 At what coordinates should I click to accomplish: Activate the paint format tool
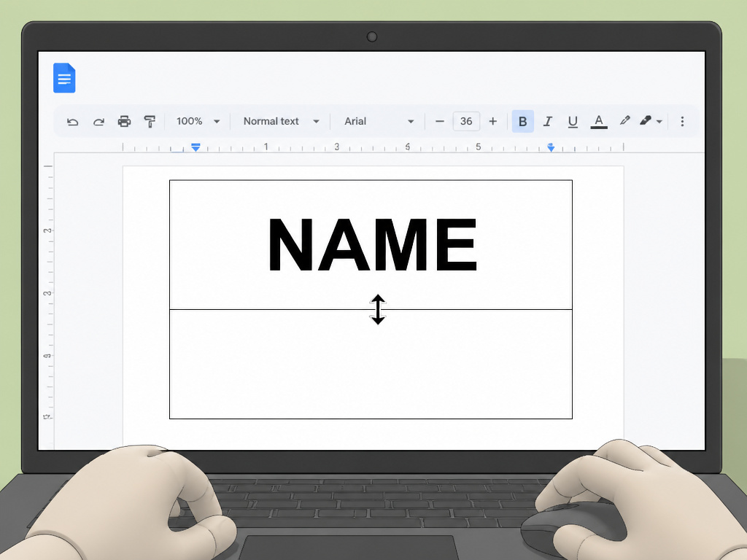tap(150, 122)
